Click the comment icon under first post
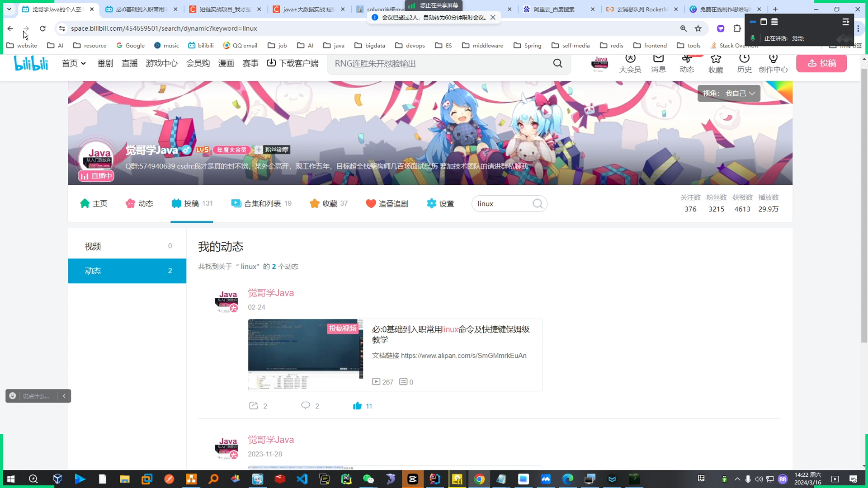 point(306,406)
